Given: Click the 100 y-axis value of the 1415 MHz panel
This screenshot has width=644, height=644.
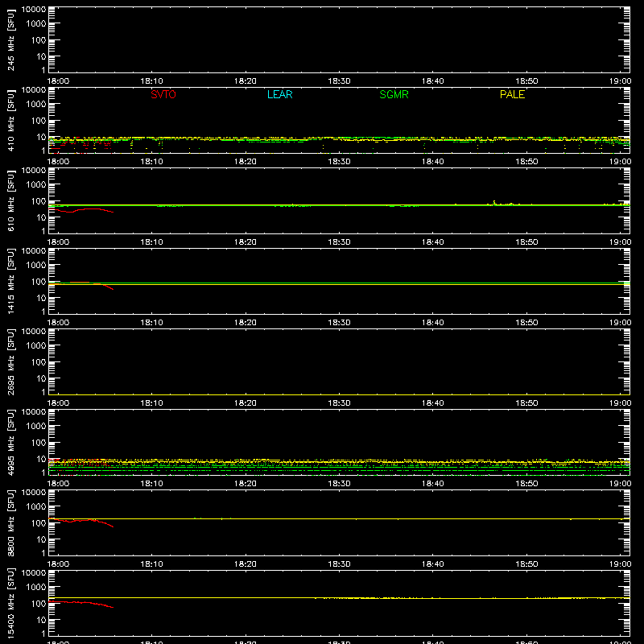Looking at the screenshot, I should click(x=39, y=281).
